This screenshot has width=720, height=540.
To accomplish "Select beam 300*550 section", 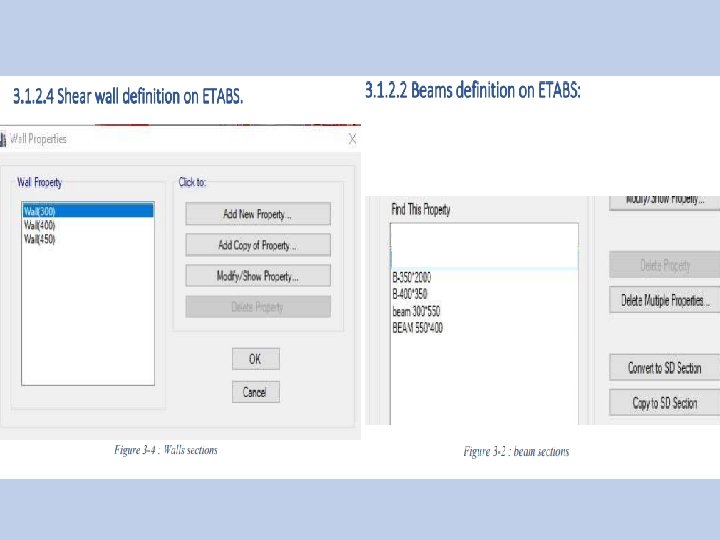I will coord(416,311).
